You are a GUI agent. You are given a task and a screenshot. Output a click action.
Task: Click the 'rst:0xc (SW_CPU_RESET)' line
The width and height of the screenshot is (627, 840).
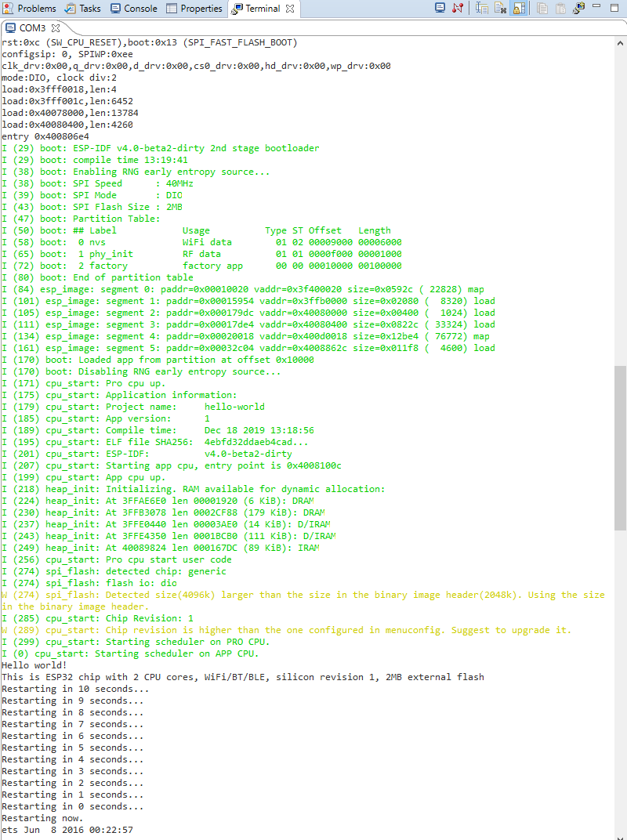[150, 42]
